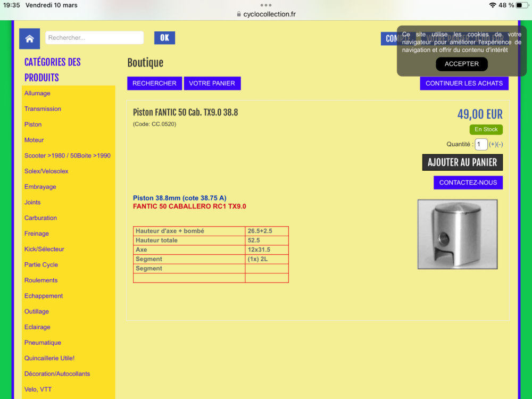Click CONTINUER LES ACHATS button

(x=464, y=84)
